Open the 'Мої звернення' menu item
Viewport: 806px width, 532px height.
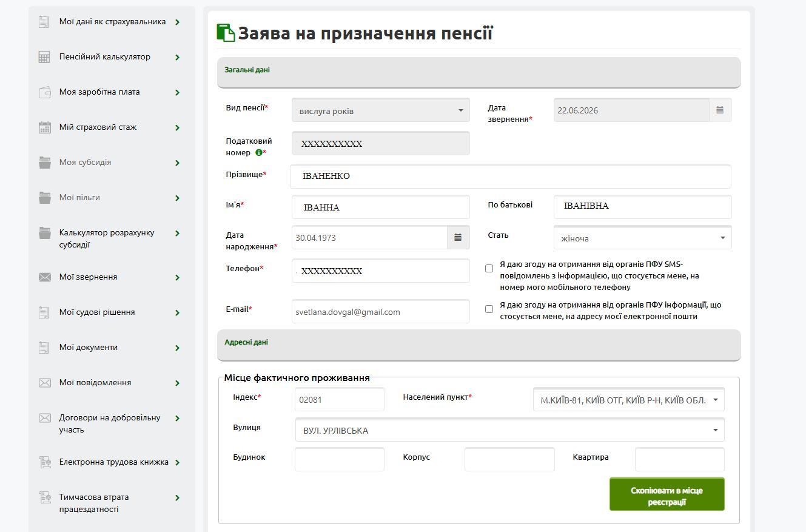88,277
